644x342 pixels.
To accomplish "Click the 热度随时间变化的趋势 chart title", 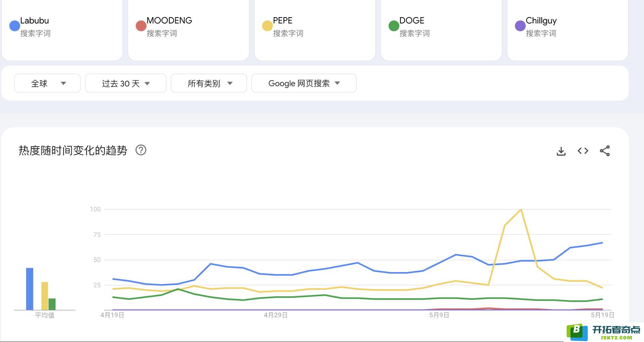I will pos(73,151).
